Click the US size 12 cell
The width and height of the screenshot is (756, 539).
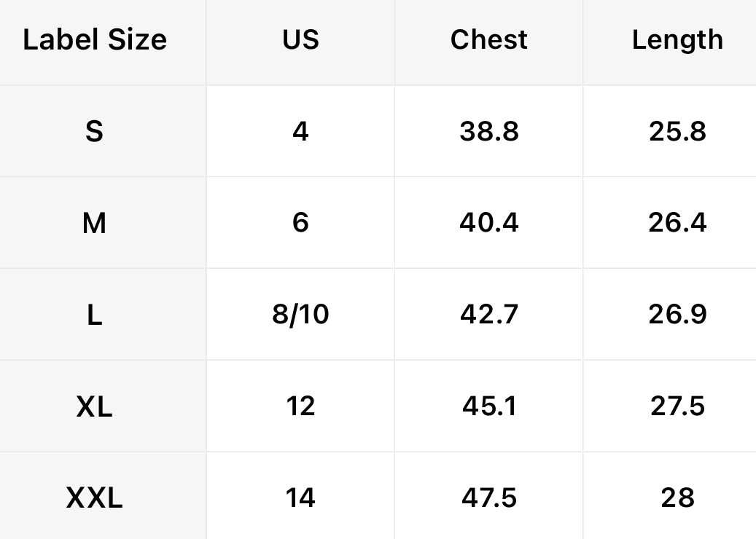click(x=300, y=406)
